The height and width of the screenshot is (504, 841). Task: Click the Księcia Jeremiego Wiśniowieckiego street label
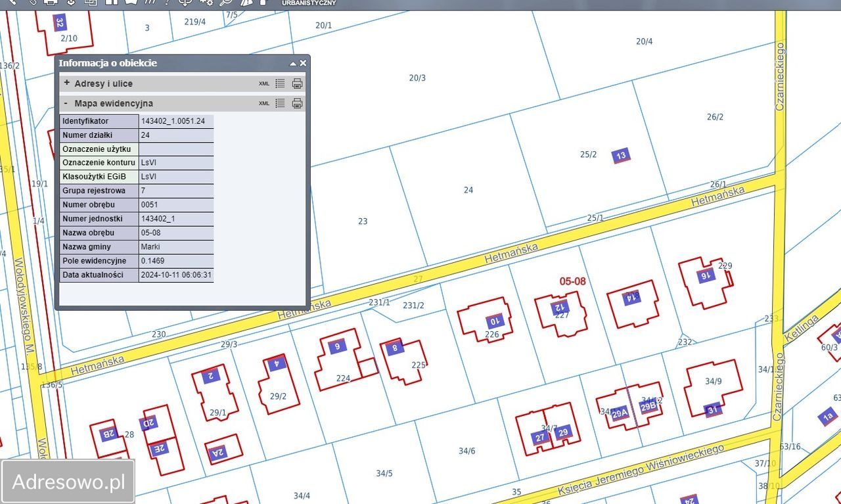(641, 469)
